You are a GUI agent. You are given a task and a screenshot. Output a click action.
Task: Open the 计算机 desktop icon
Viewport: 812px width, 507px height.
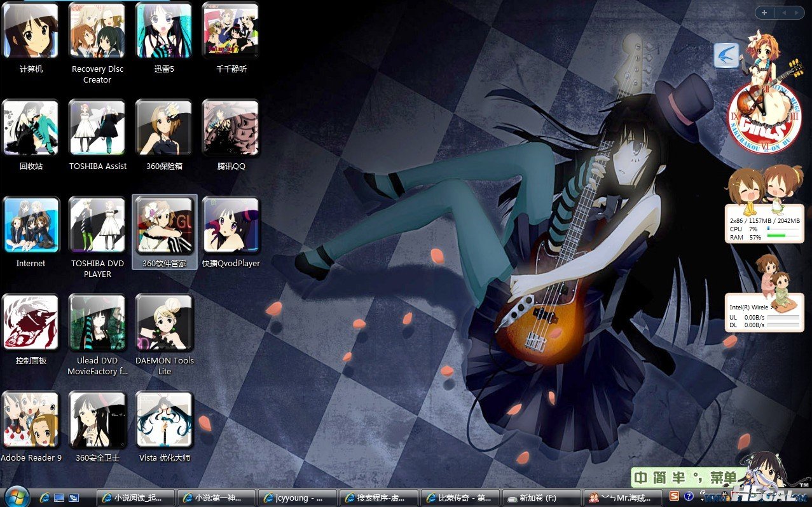pyautogui.click(x=31, y=32)
